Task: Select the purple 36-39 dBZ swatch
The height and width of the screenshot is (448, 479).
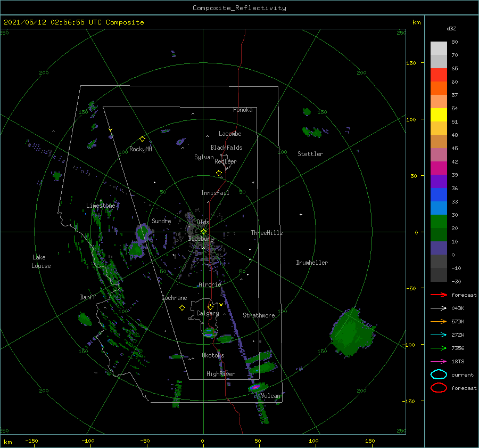Action: coord(439,181)
